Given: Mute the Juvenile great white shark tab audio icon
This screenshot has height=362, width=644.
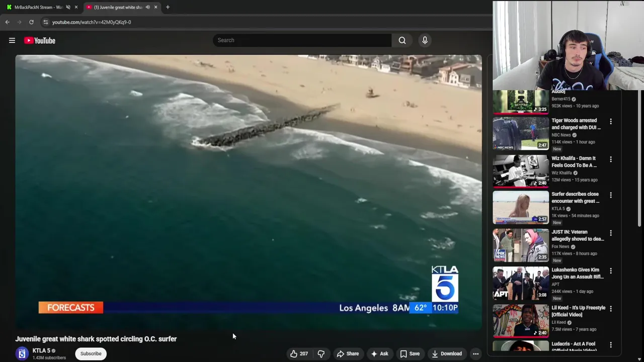Looking at the screenshot, I should click(x=147, y=7).
